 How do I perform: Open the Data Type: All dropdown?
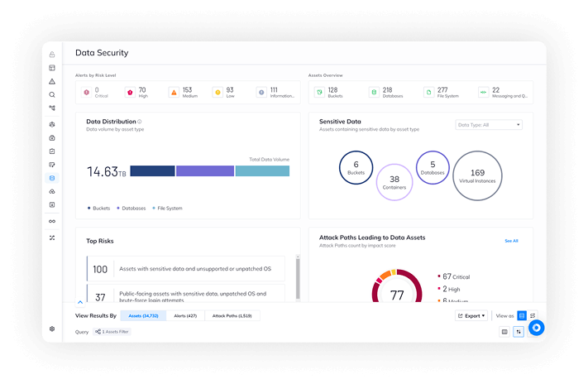[x=489, y=125]
